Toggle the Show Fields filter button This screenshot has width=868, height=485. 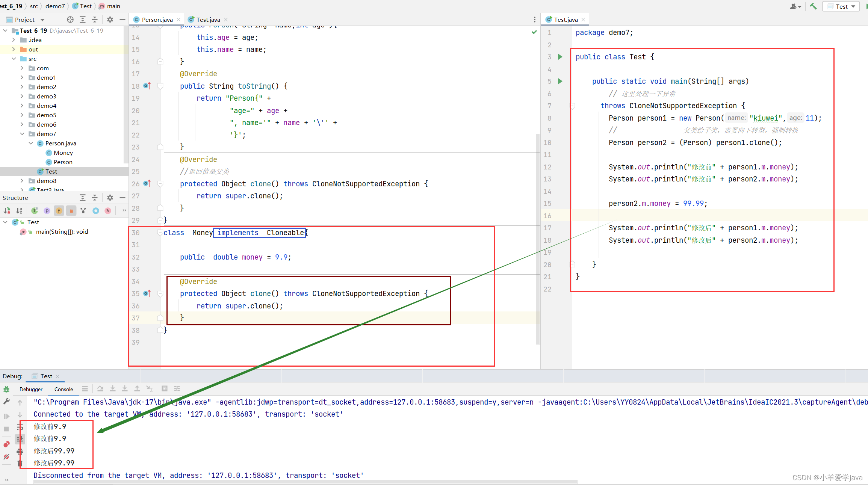[59, 211]
